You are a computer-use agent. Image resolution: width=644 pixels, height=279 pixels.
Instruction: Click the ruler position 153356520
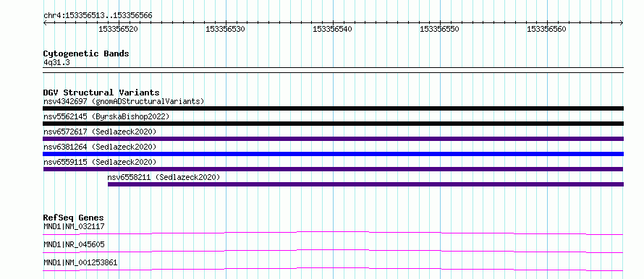coord(118,29)
